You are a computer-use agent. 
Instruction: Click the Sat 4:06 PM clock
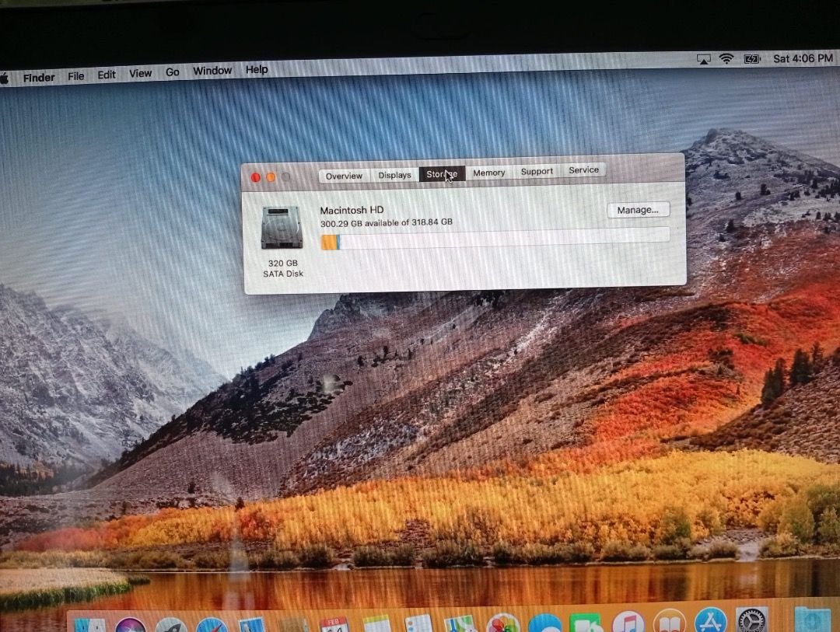tap(803, 58)
